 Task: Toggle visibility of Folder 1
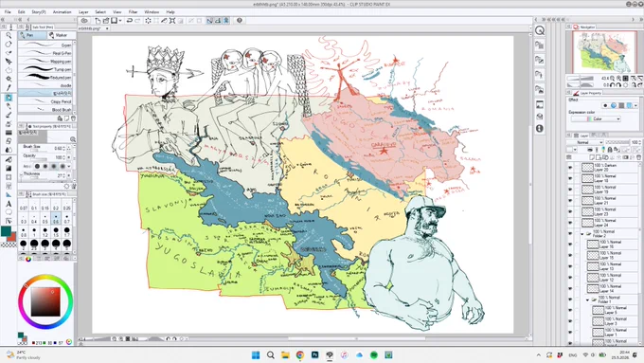coord(570,299)
